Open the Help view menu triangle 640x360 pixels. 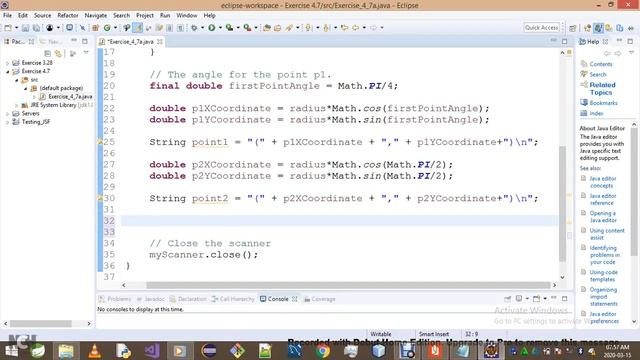click(x=631, y=53)
